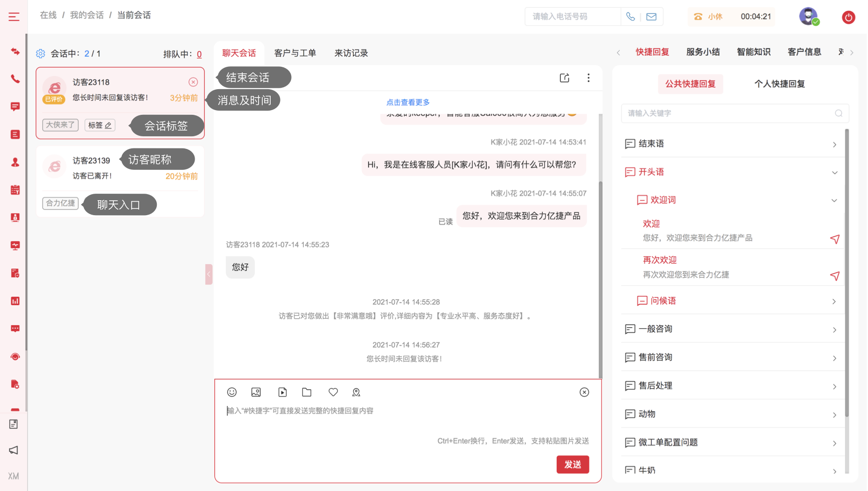Open the session settings gear icon
Viewport: 868px width, 491px height.
tap(41, 54)
